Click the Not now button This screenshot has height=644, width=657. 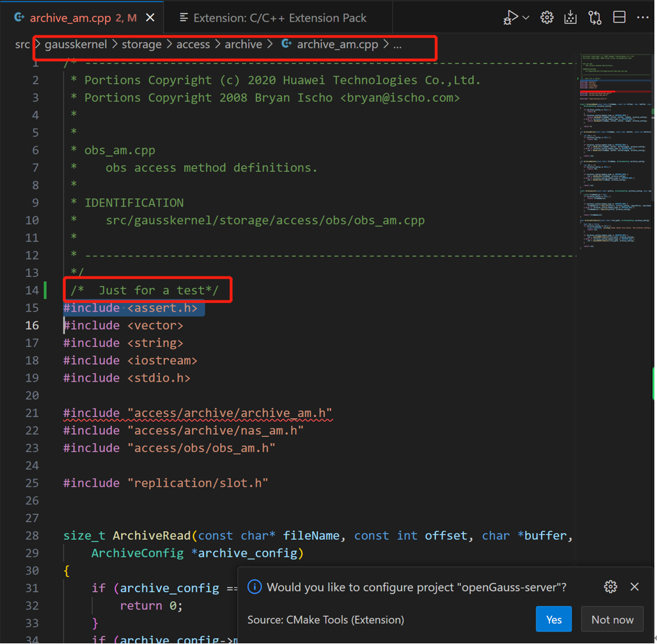(x=612, y=620)
